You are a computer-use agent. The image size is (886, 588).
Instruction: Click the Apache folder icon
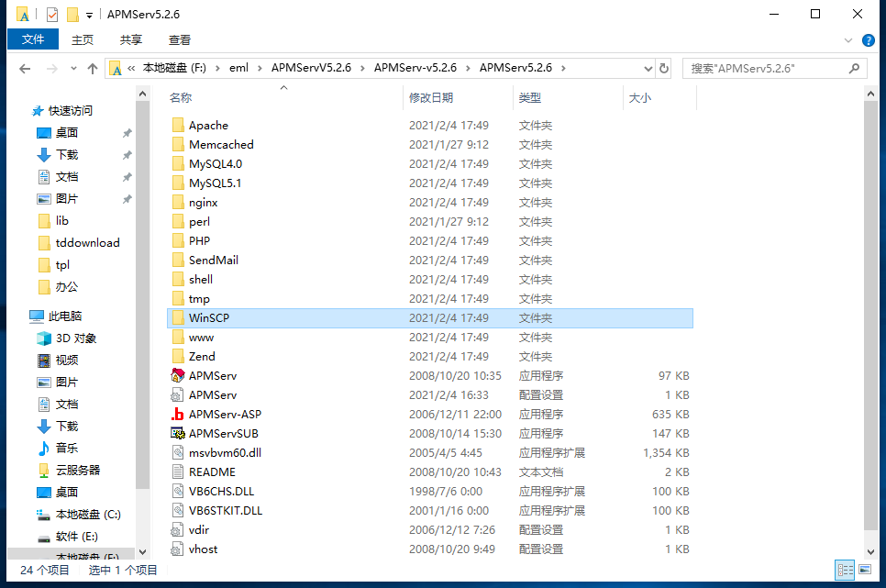tap(177, 125)
